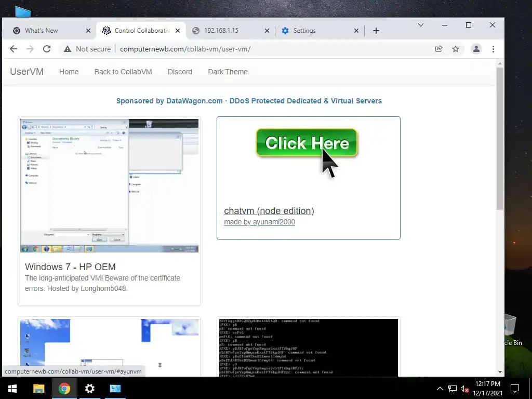Open the blue sky desktop VM thumbnail
This screenshot has height=399, width=532.
coord(109,348)
